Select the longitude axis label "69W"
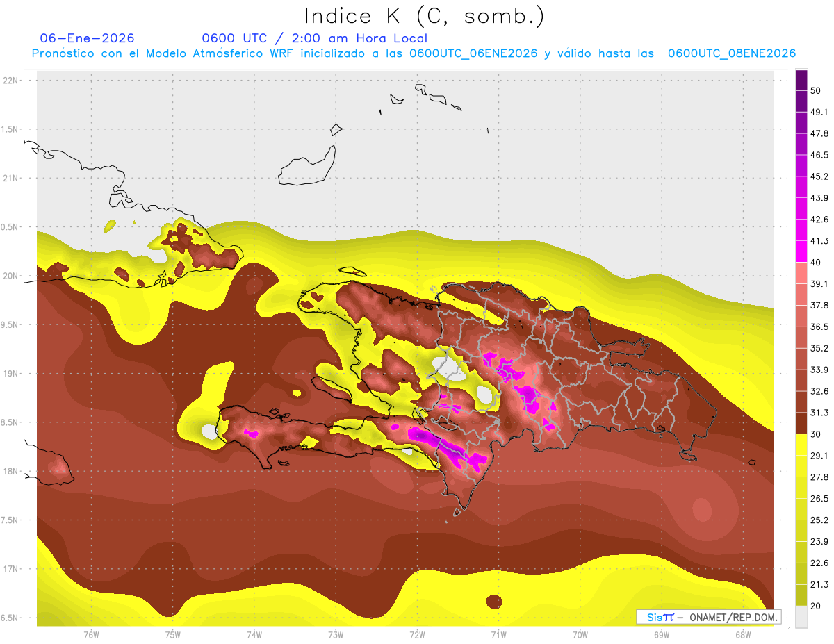 coord(662,635)
